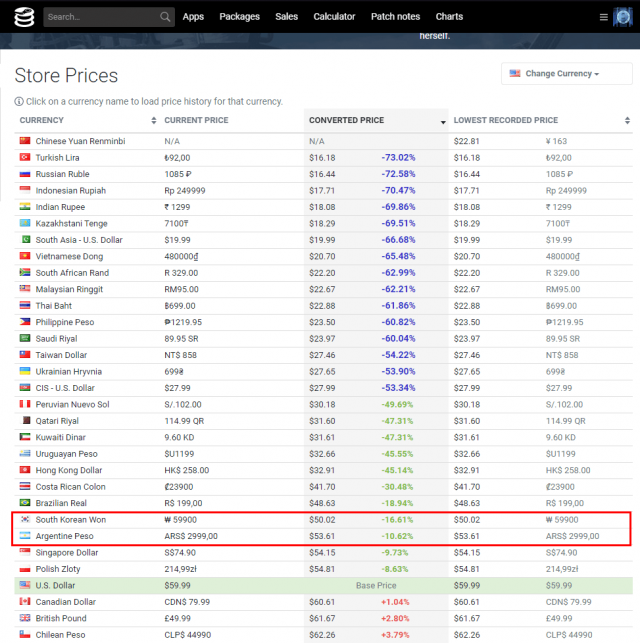
Task: Click the Current Price column header
Action: 196,120
